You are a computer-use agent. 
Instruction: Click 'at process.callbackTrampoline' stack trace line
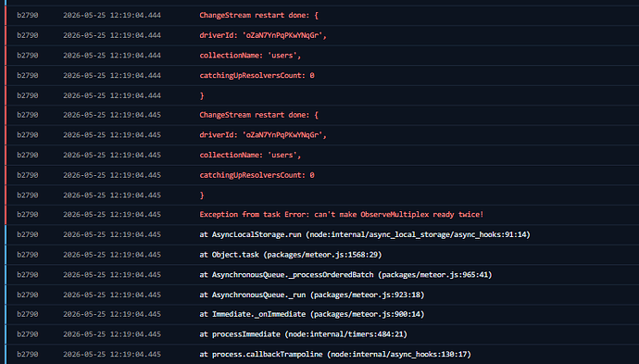tap(335, 354)
